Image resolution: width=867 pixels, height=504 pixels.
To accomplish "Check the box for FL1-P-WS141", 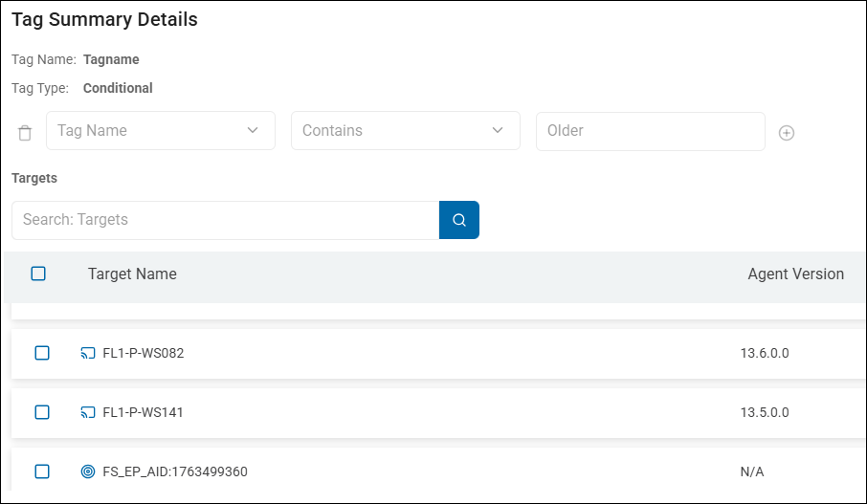I will click(x=42, y=412).
